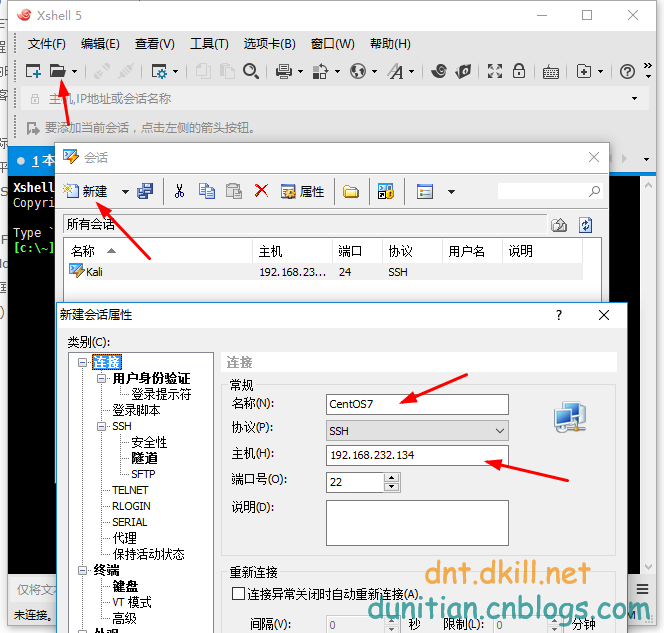Open the 帮助(H) menu
This screenshot has width=664, height=633.
(x=390, y=44)
